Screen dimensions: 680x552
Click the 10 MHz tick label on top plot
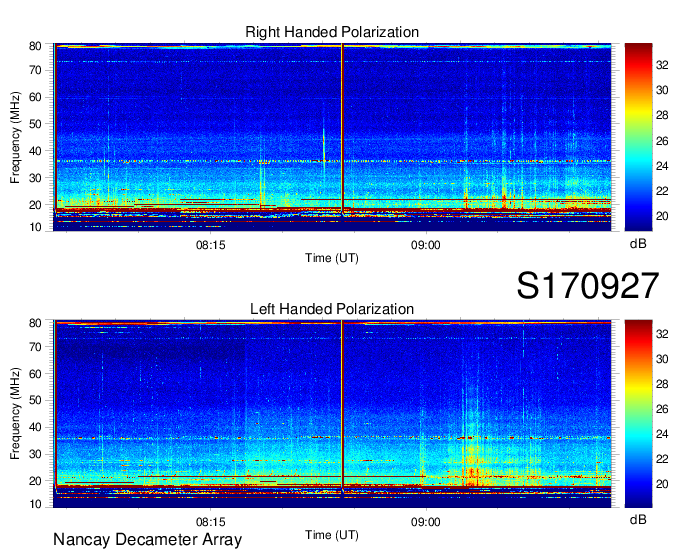(35, 227)
